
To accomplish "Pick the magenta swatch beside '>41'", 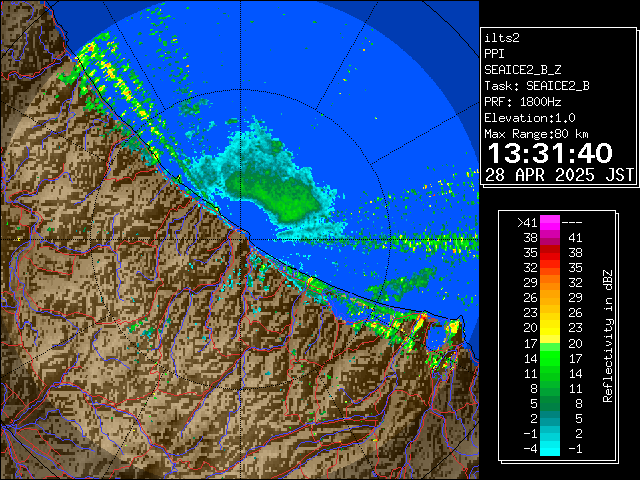I will (550, 223).
